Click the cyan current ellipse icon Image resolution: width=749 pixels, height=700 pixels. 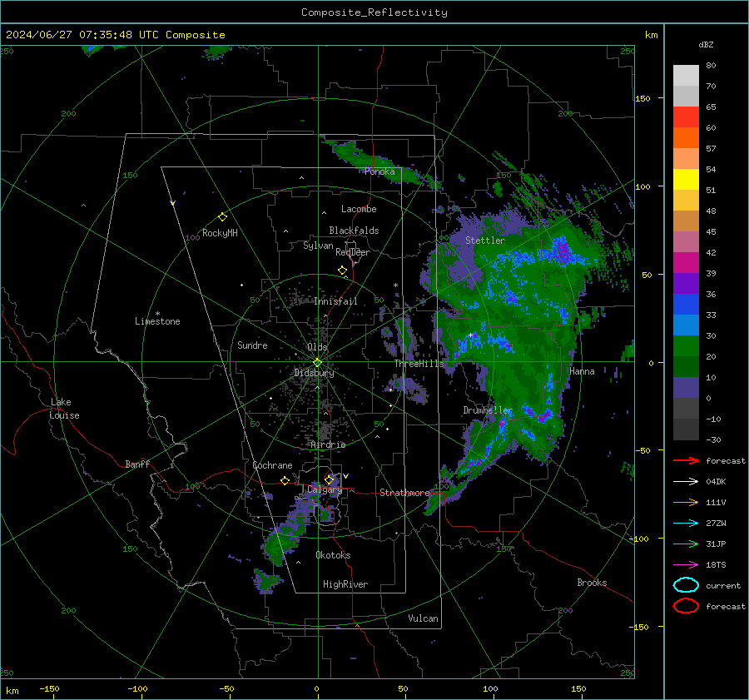[x=686, y=585]
